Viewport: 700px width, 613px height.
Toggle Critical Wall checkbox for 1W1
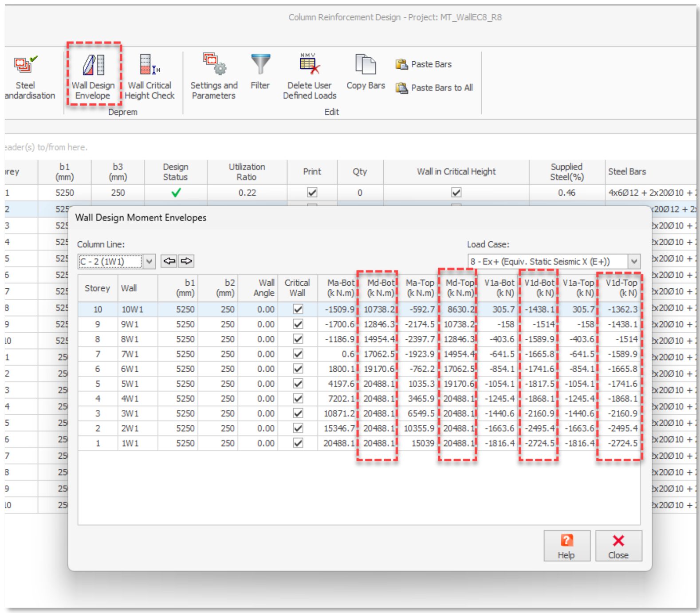click(x=298, y=443)
